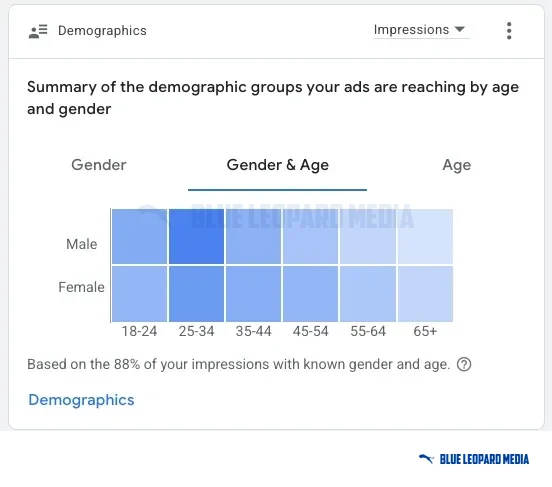Click the 25-34 age axis label
The height and width of the screenshot is (487, 552).
(196, 331)
